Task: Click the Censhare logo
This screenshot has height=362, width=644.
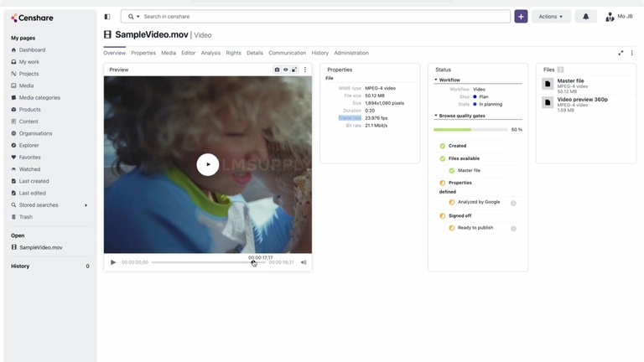Action: (32, 18)
